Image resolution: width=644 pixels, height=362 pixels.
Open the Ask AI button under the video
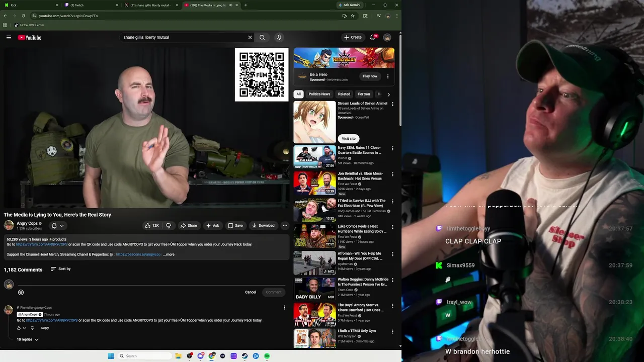(213, 226)
